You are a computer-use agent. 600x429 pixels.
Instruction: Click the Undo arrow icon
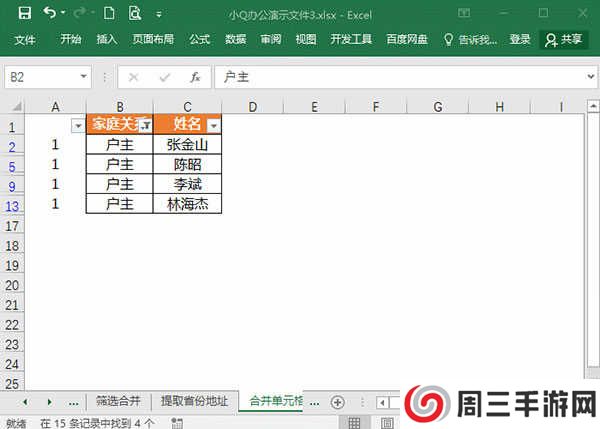point(50,13)
